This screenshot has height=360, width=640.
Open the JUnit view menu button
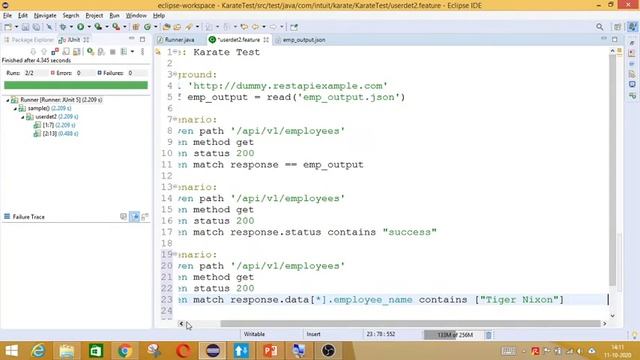tap(142, 52)
